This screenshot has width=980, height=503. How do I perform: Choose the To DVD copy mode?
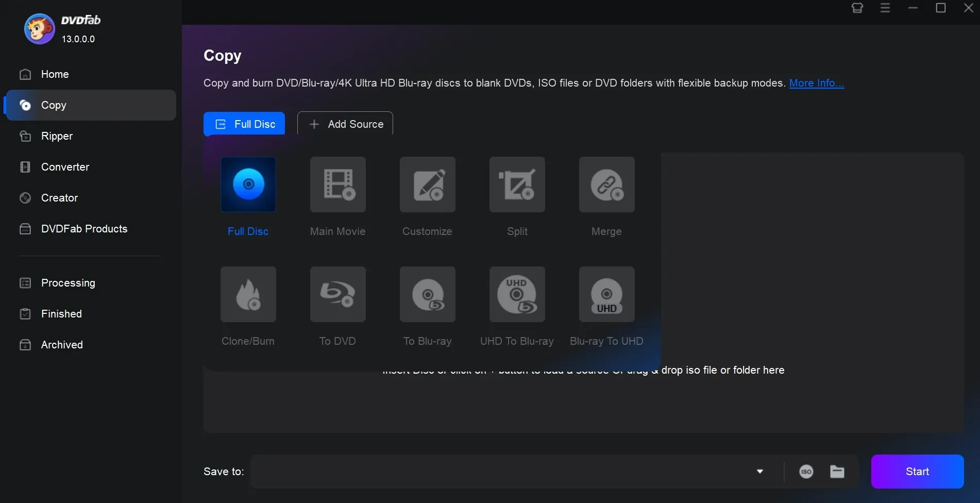click(337, 294)
